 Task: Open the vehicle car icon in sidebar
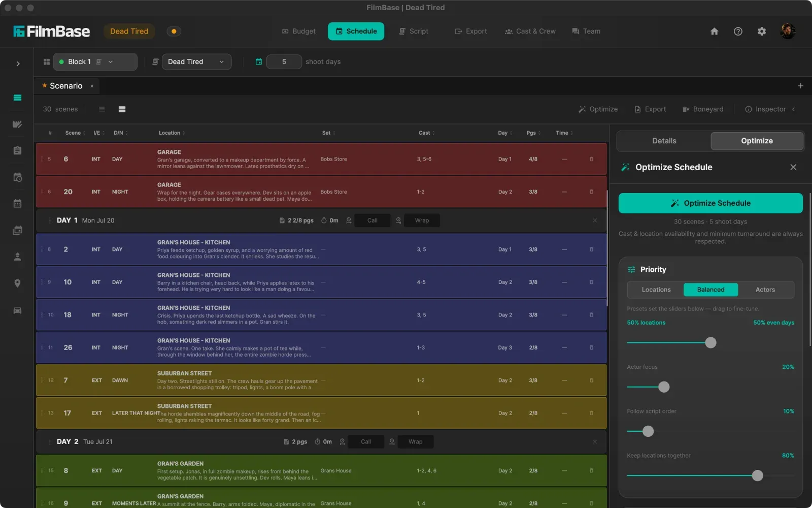[17, 310]
